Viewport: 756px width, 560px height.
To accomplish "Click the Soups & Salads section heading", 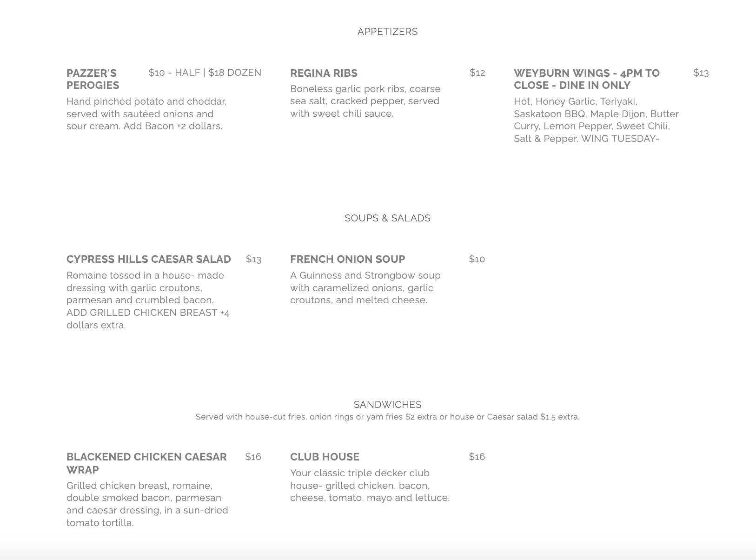I will point(387,218).
